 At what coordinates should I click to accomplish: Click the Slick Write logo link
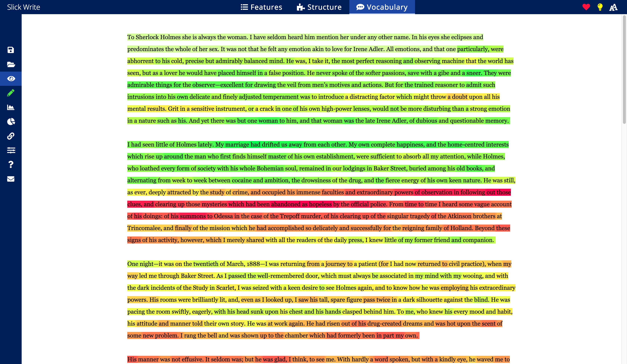pyautogui.click(x=23, y=7)
